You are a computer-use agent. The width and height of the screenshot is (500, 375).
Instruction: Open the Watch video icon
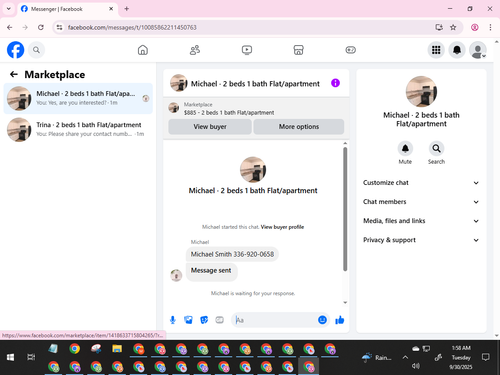247,50
